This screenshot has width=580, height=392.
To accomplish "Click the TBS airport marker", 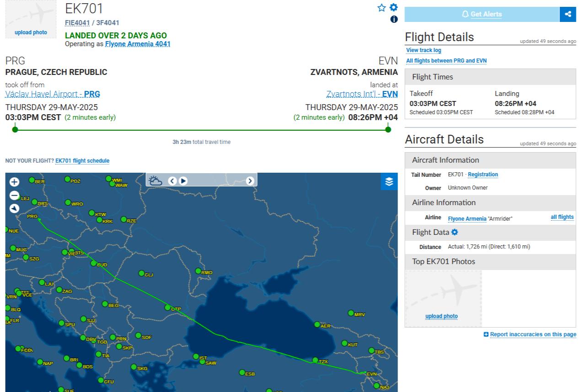I will [371, 350].
